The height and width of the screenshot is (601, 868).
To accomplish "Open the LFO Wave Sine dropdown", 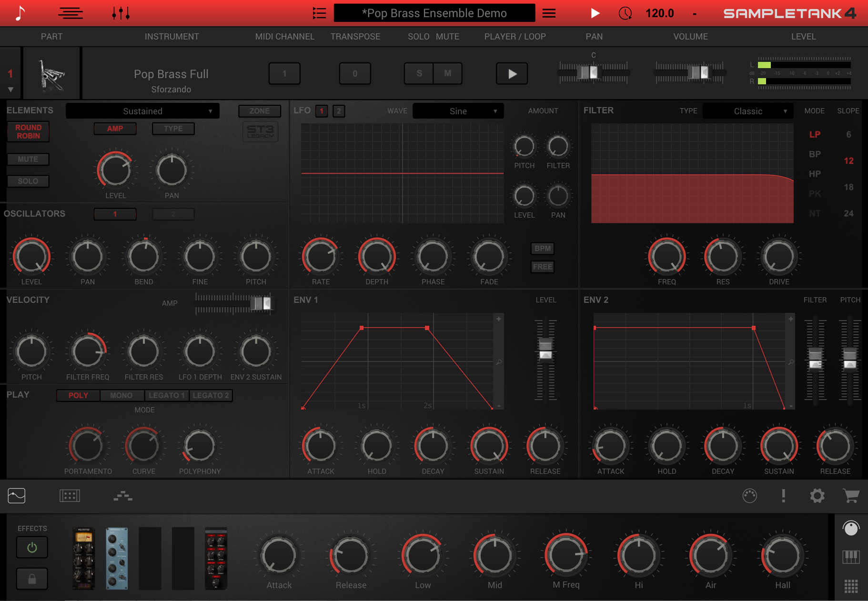I will (458, 111).
